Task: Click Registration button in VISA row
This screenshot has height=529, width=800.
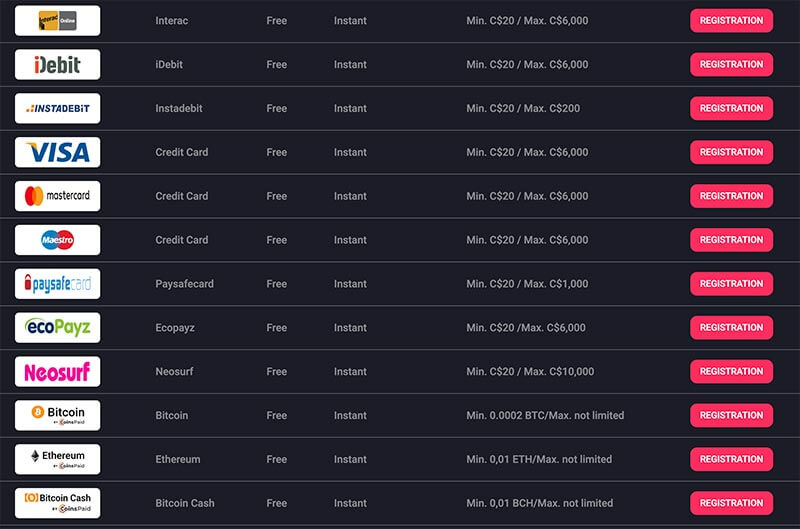Action: [731, 152]
